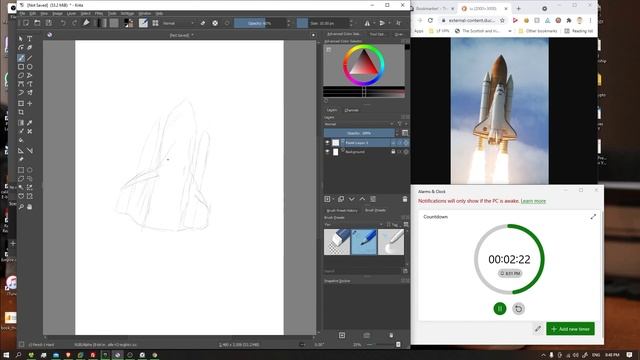This screenshot has width=640, height=360.
Task: Select the Pan hand tool
Action: pos(30,207)
